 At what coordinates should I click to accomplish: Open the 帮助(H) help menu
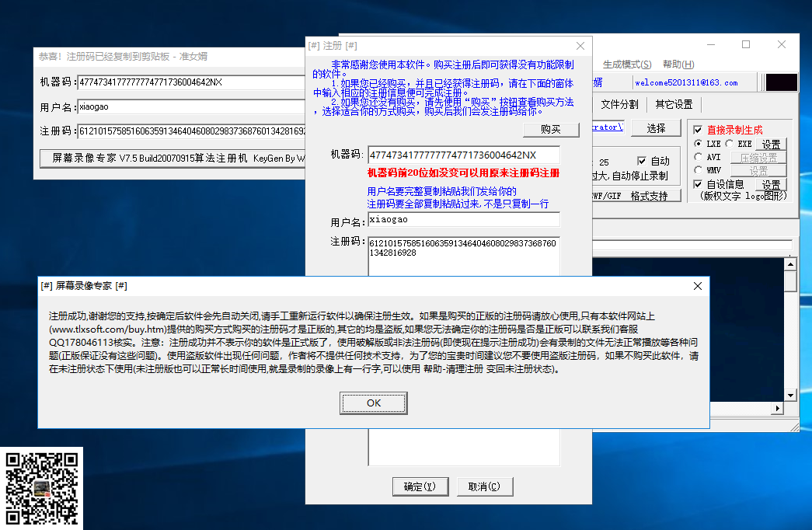coord(679,65)
